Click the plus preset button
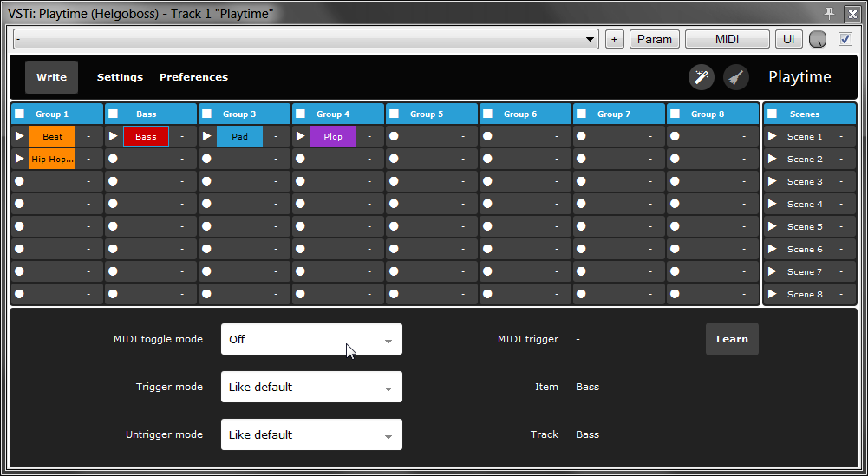The image size is (868, 476). (x=615, y=39)
